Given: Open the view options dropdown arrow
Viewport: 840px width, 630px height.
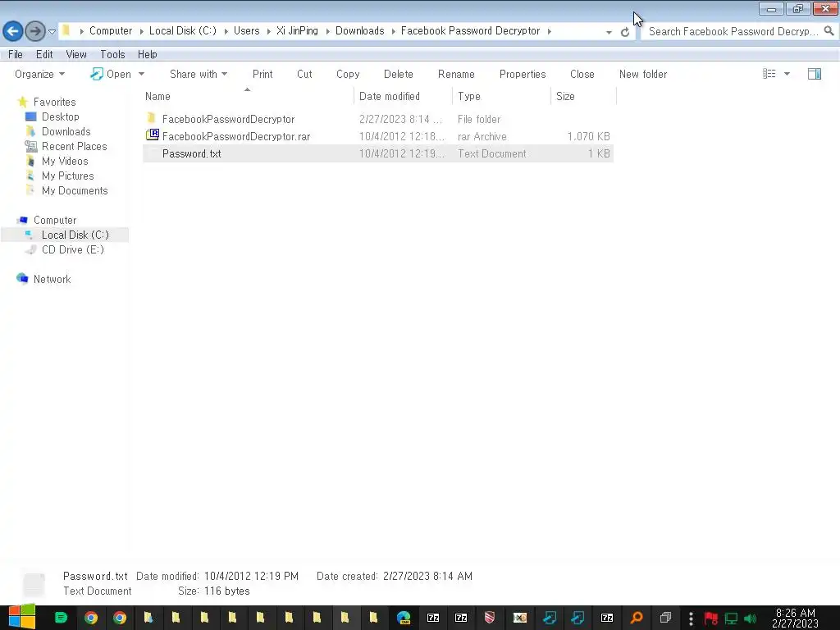Looking at the screenshot, I should click(x=787, y=74).
